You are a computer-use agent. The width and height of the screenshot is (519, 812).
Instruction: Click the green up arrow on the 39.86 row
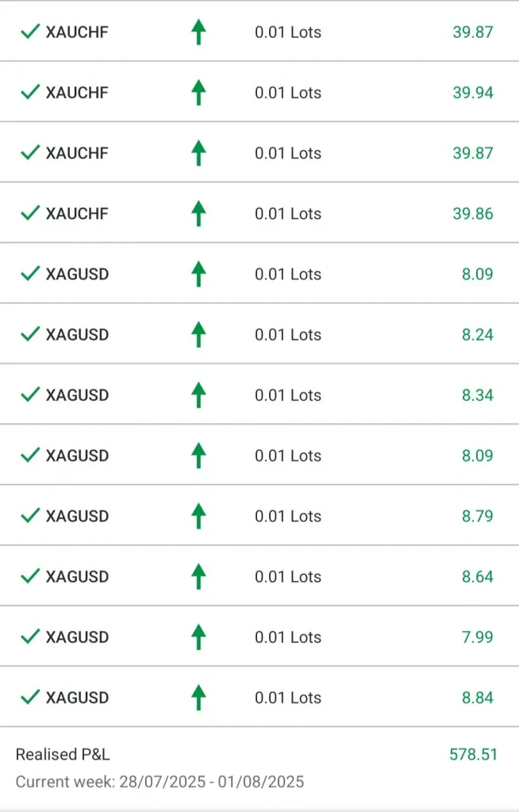198,214
